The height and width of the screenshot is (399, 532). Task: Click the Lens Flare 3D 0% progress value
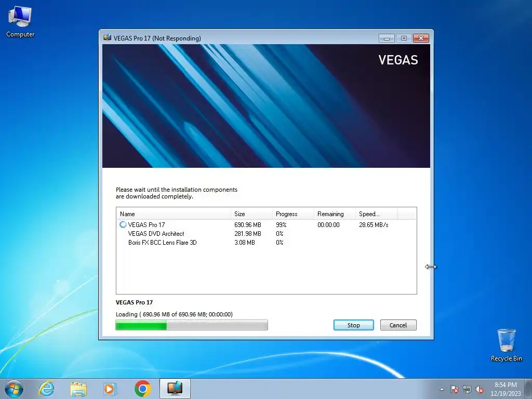click(x=280, y=242)
